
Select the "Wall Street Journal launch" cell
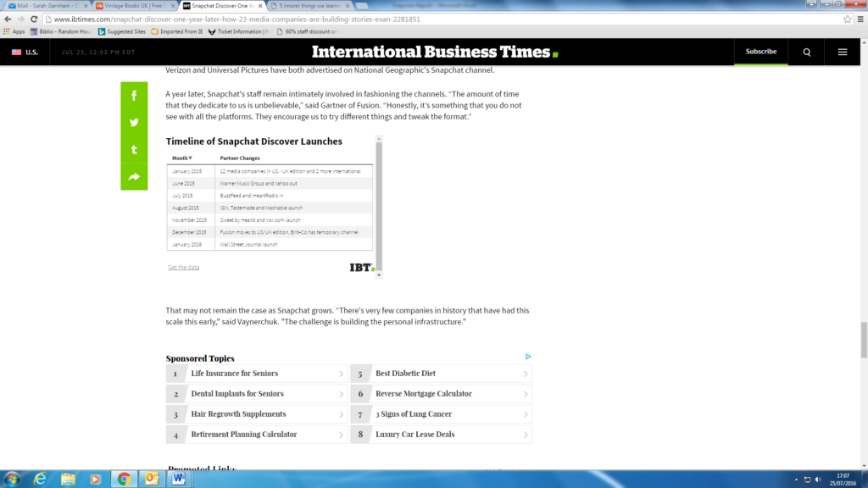[293, 245]
